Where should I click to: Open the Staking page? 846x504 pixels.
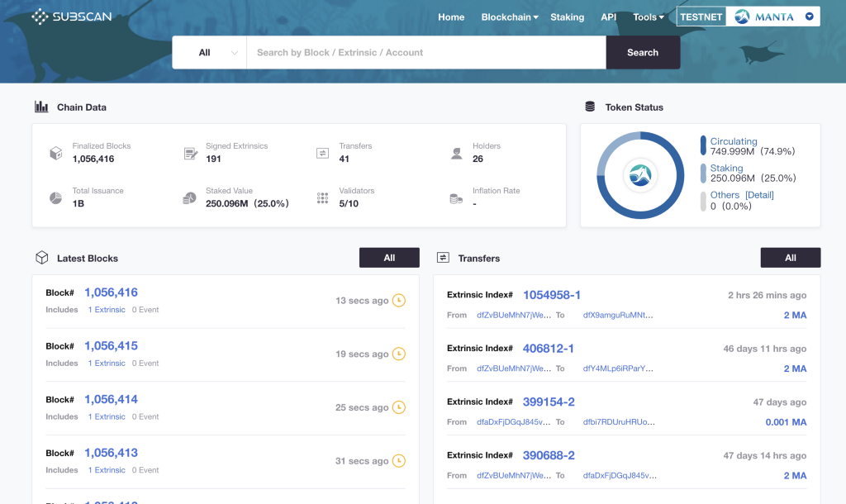[x=567, y=17]
